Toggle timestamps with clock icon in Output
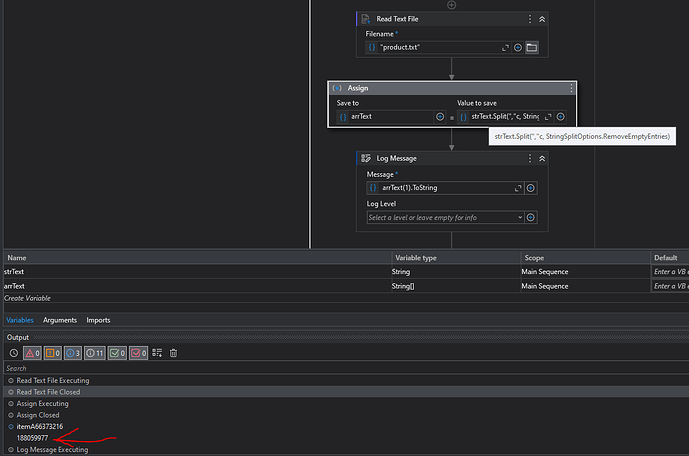Screen dimensions: 689x456 (14, 353)
